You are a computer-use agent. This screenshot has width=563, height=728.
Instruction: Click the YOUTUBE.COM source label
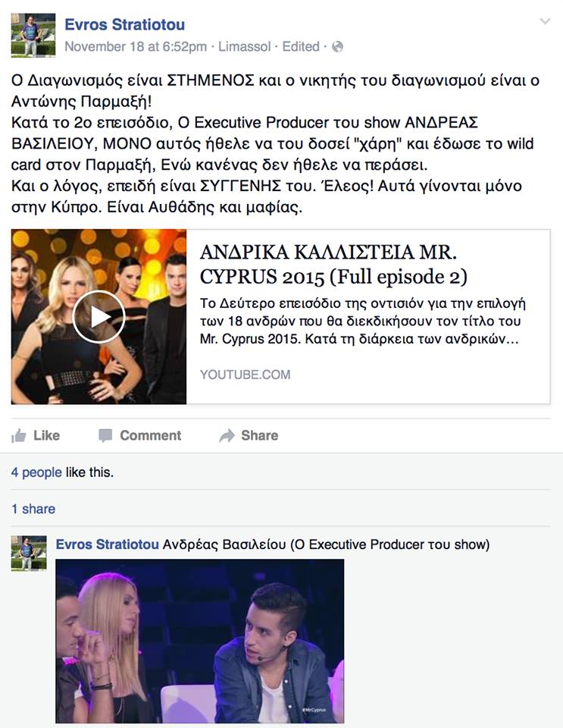coord(245,375)
